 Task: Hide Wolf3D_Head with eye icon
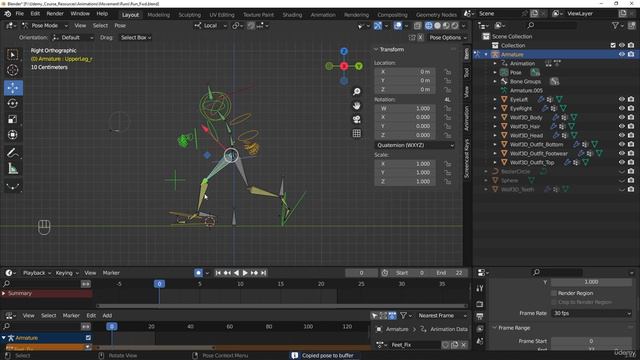point(622,135)
